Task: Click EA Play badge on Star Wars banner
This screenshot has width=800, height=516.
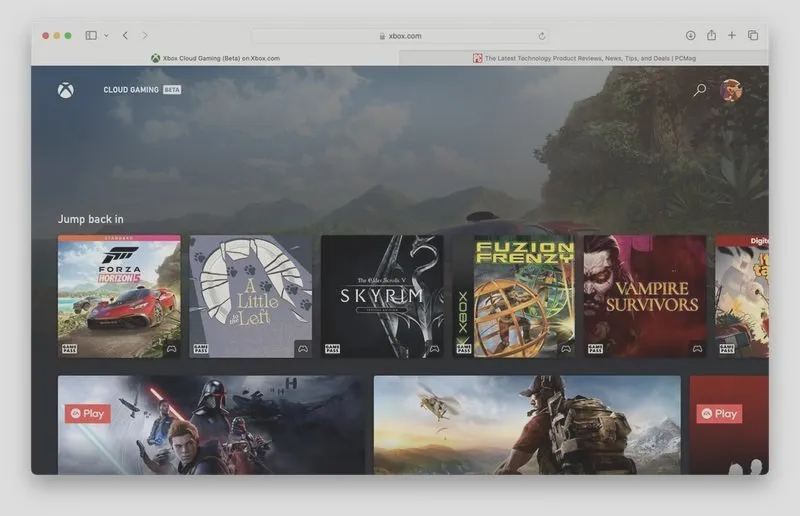Action: point(88,413)
